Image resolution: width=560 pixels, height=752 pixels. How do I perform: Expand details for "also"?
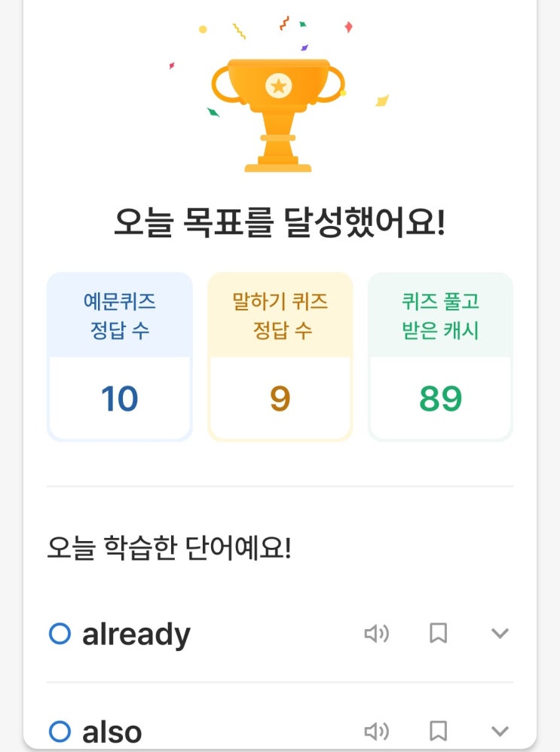tap(500, 732)
